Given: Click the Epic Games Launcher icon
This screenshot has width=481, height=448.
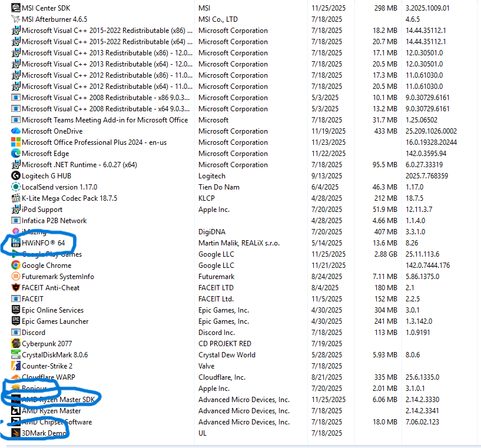Looking at the screenshot, I should point(16,321).
